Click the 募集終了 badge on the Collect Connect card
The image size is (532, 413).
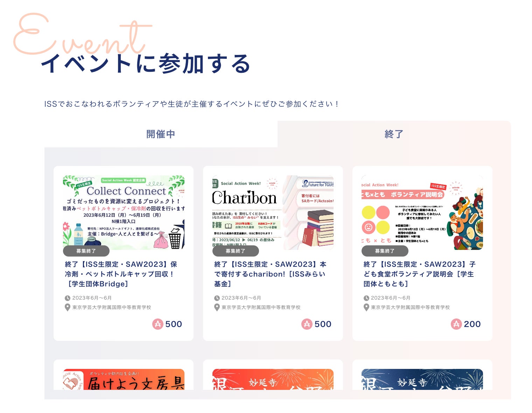tap(86, 251)
